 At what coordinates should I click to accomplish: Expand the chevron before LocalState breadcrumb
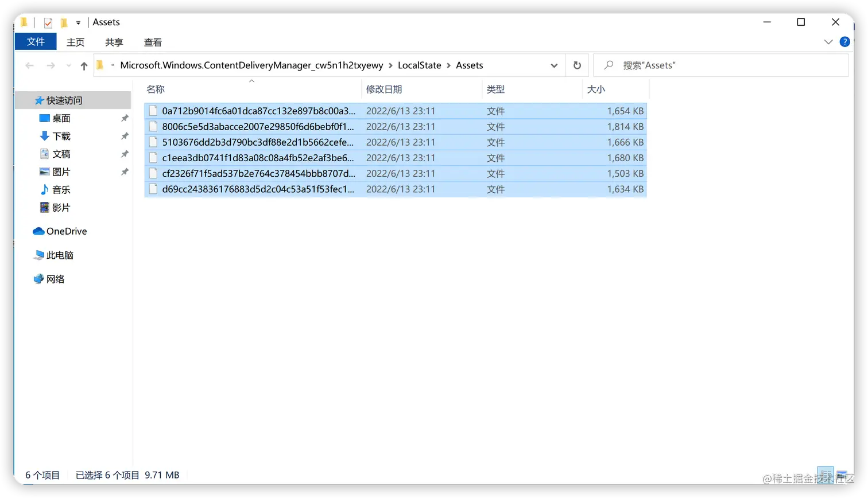click(391, 65)
